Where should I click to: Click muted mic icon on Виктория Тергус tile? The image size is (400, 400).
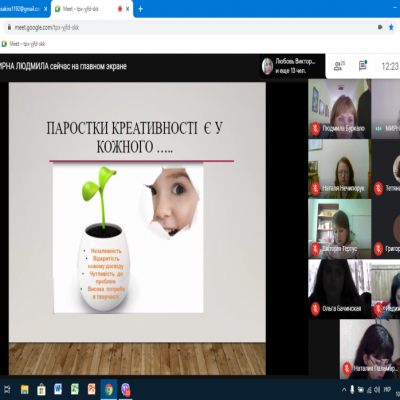pos(315,248)
